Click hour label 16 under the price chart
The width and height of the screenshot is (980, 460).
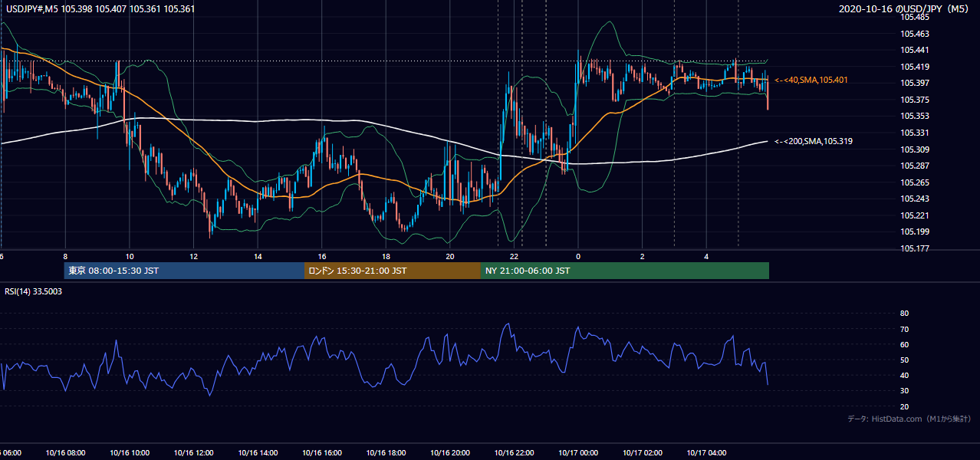coord(322,257)
